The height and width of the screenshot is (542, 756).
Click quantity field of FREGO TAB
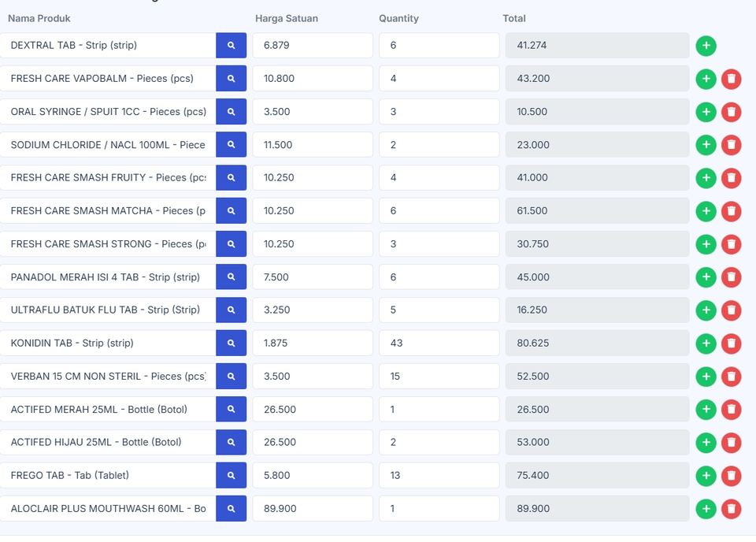(x=439, y=476)
